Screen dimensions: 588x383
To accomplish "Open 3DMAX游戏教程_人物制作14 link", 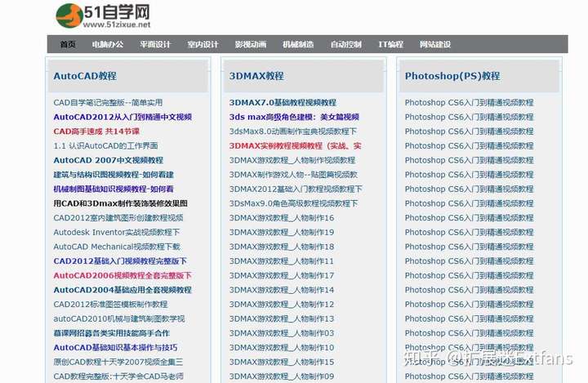I will (x=282, y=290).
